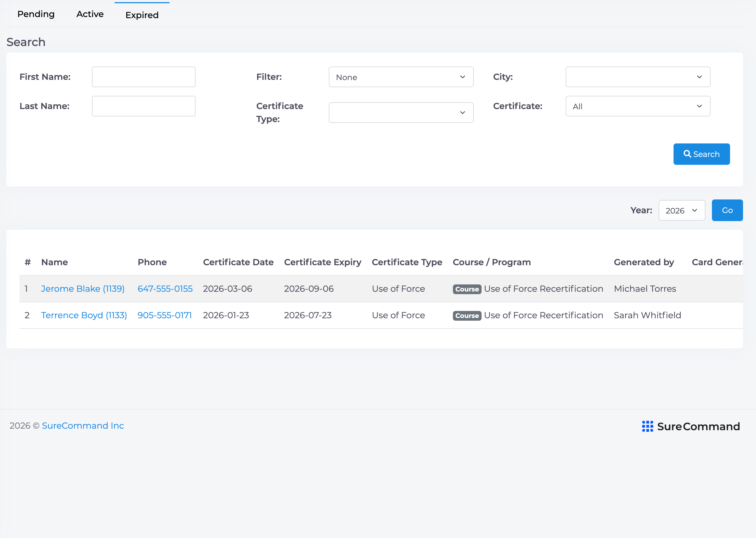Viewport: 756px width, 538px height.
Task: Click the SureCommand grid logo icon
Action: click(647, 426)
